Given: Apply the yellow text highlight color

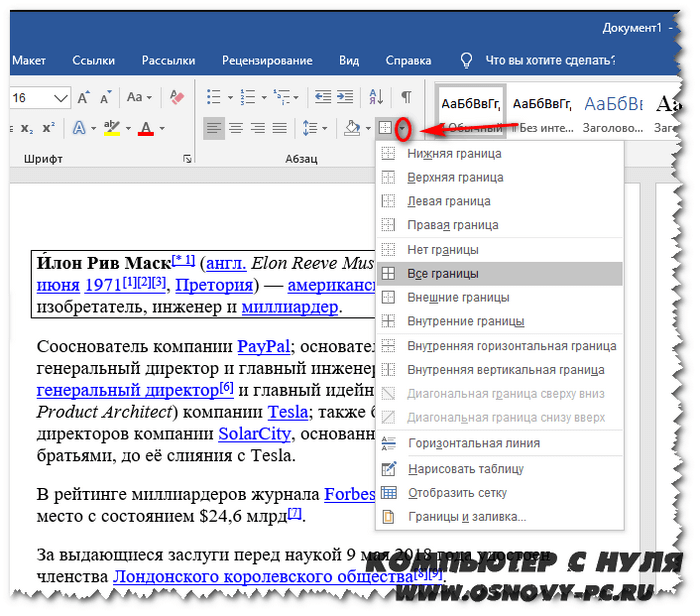Looking at the screenshot, I should [x=112, y=128].
